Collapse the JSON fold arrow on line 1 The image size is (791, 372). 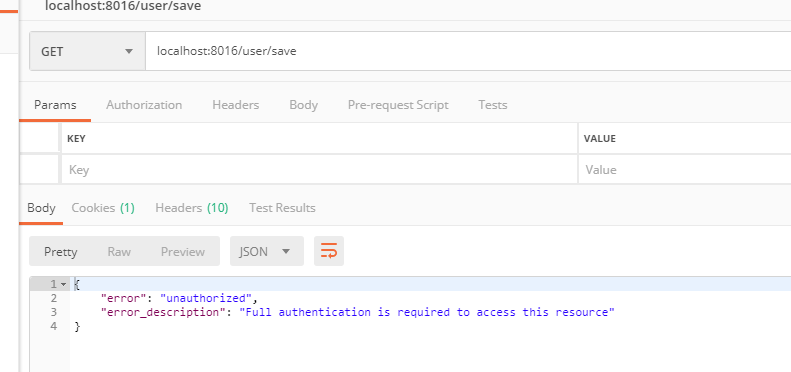click(x=63, y=284)
